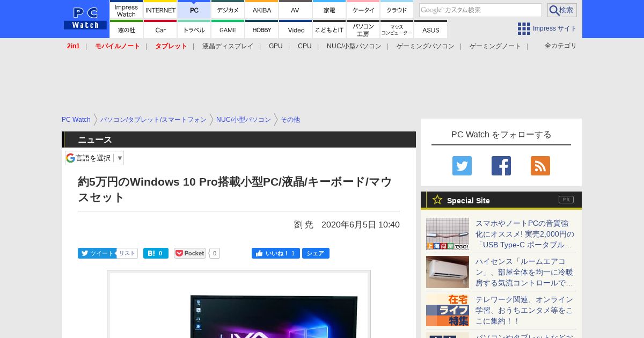644x338 pixels.
Task: Open the ハイセンス ルームエアコン article link
Action: coord(525,272)
